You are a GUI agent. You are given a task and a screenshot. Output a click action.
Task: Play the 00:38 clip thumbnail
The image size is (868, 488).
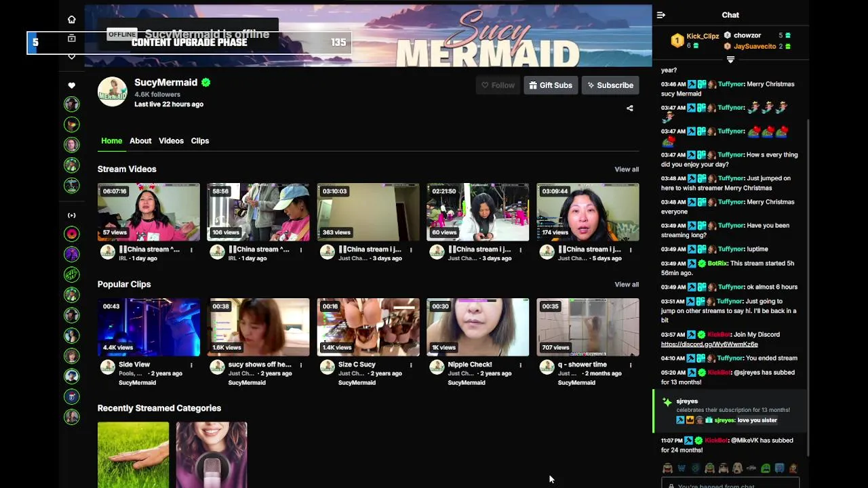pyautogui.click(x=258, y=327)
